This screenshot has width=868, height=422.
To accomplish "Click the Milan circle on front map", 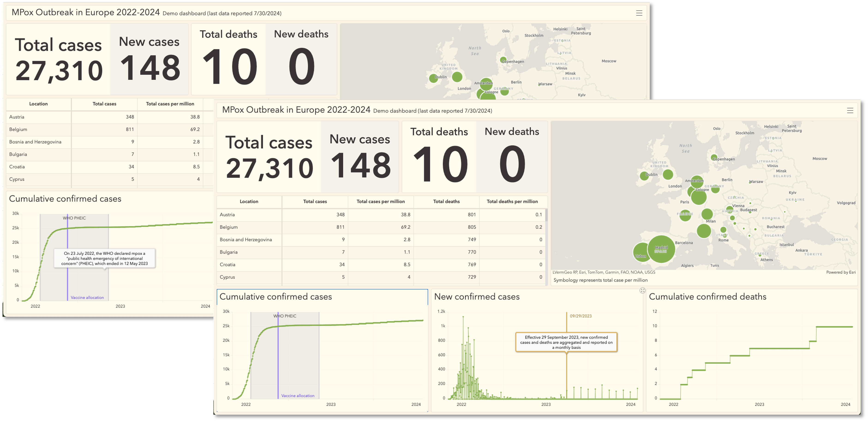I will (707, 214).
